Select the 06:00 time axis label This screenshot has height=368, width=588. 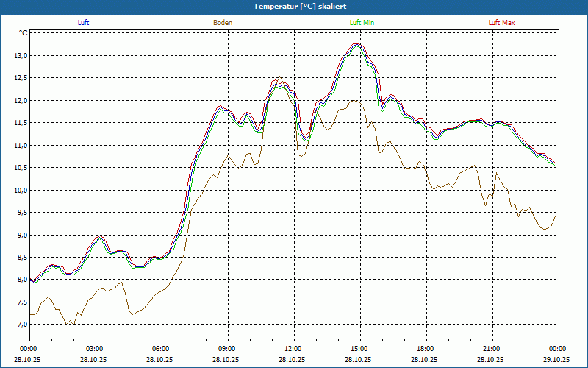[x=161, y=349]
